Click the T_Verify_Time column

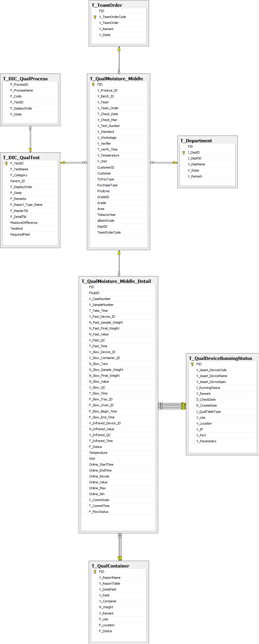[119, 149]
